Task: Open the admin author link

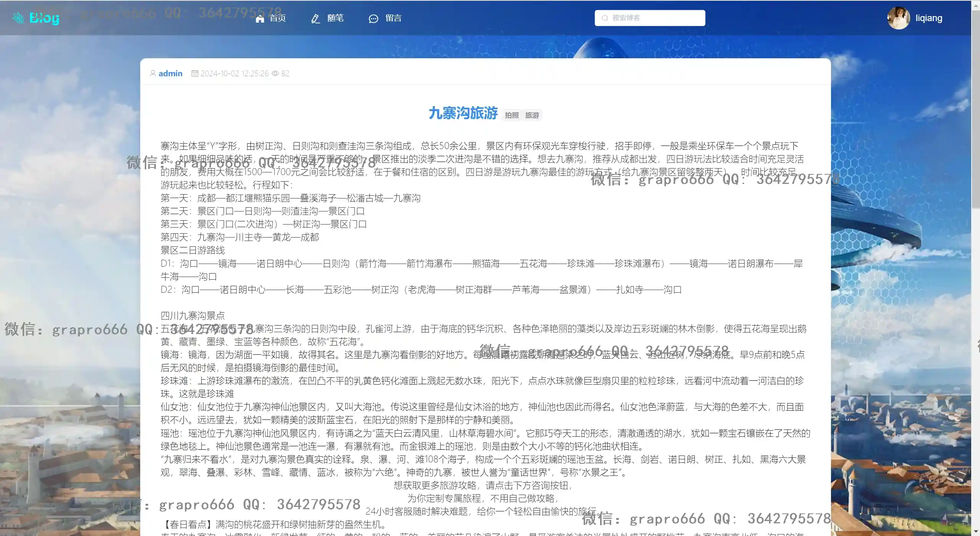Action: pos(170,73)
